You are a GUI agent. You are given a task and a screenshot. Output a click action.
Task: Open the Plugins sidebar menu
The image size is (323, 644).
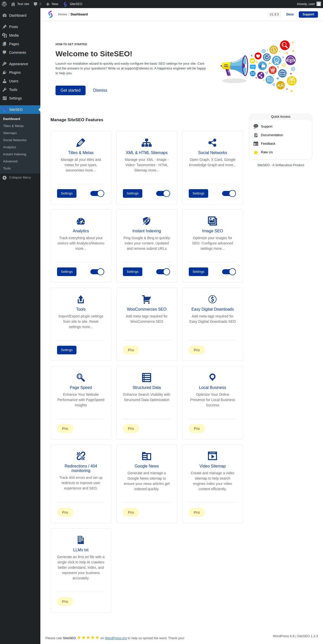(x=20, y=72)
